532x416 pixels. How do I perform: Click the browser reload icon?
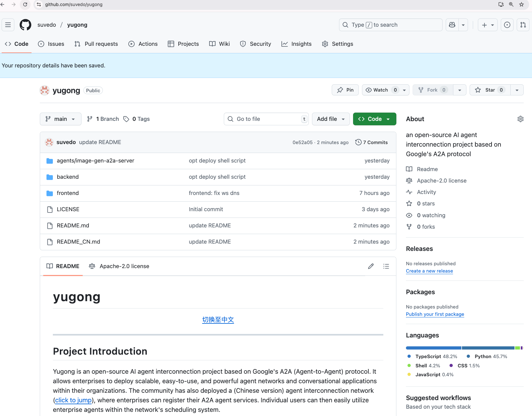point(25,4)
